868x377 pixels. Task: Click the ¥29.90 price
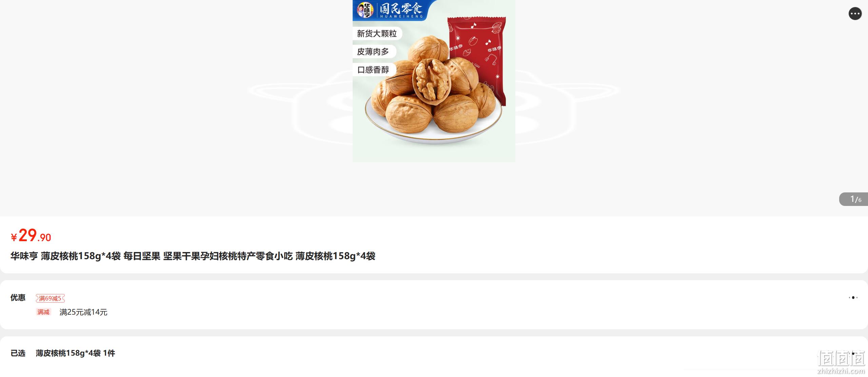(31, 235)
